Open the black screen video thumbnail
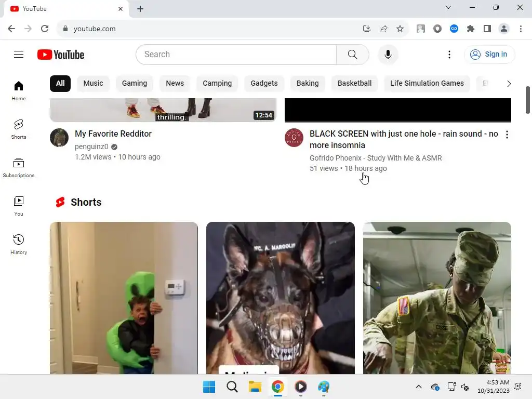The image size is (532, 399). (x=397, y=110)
